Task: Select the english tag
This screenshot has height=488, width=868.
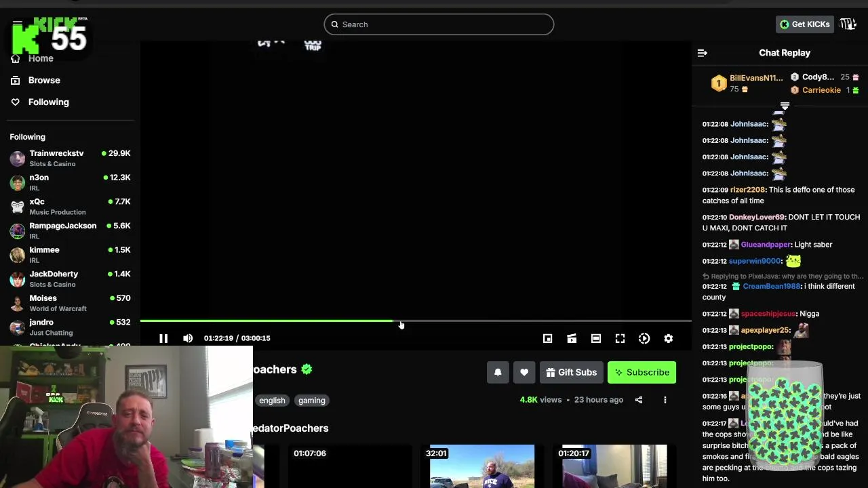Action: click(x=272, y=401)
